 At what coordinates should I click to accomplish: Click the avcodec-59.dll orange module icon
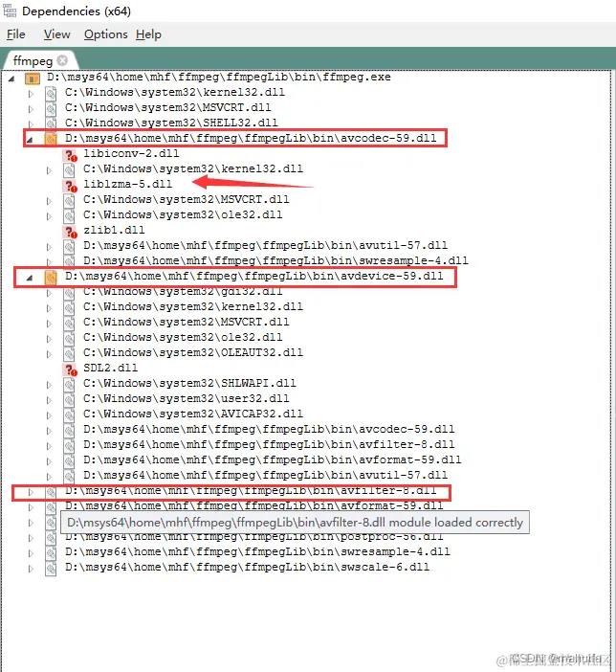51,139
